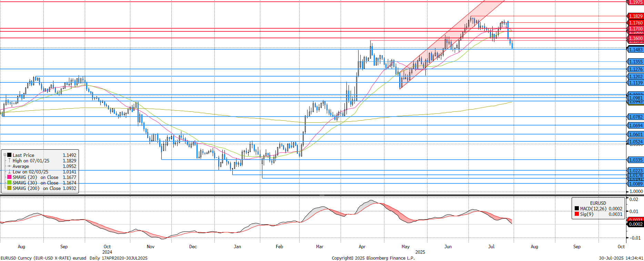The height and width of the screenshot is (261, 644).
Task: Click the May label on time axis
Action: coord(405,247)
